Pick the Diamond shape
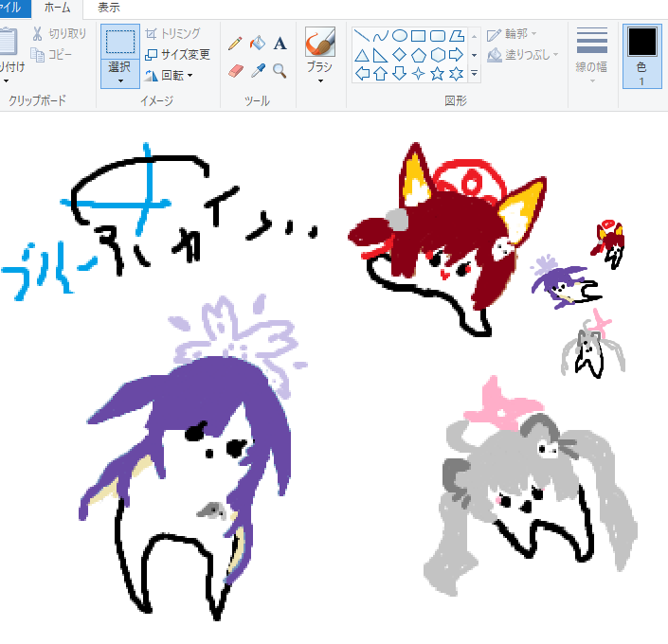Screen dimensions: 668x644 399,55
